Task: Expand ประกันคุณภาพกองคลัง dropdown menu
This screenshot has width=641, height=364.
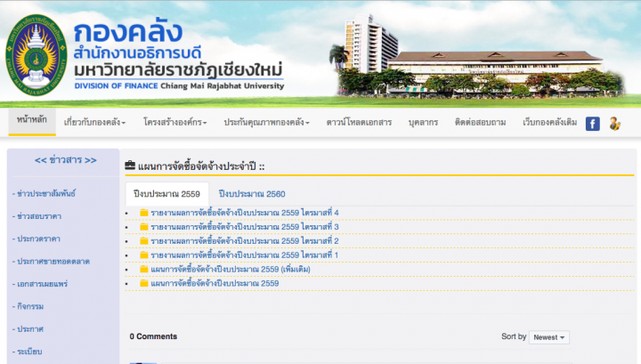Action: (x=266, y=122)
